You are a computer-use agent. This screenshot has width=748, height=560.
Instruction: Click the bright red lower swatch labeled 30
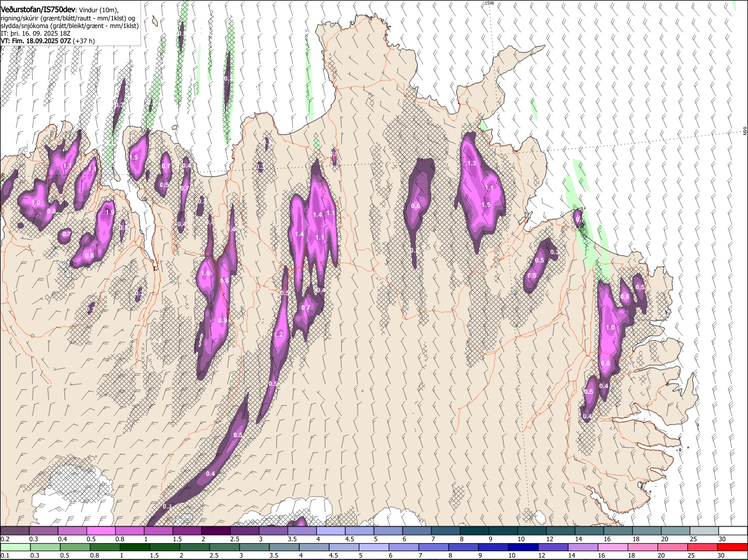coord(732,547)
